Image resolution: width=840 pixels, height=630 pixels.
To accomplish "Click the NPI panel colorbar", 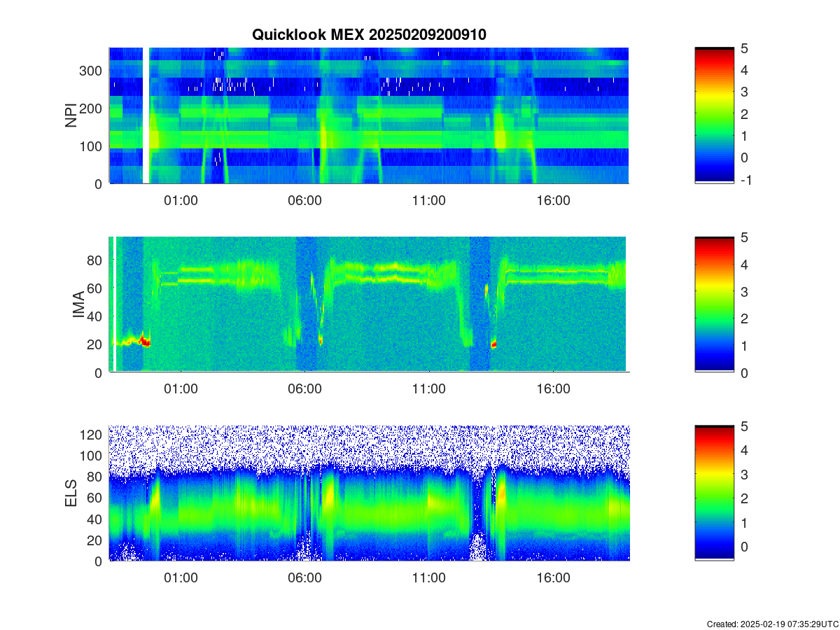I will [x=715, y=115].
